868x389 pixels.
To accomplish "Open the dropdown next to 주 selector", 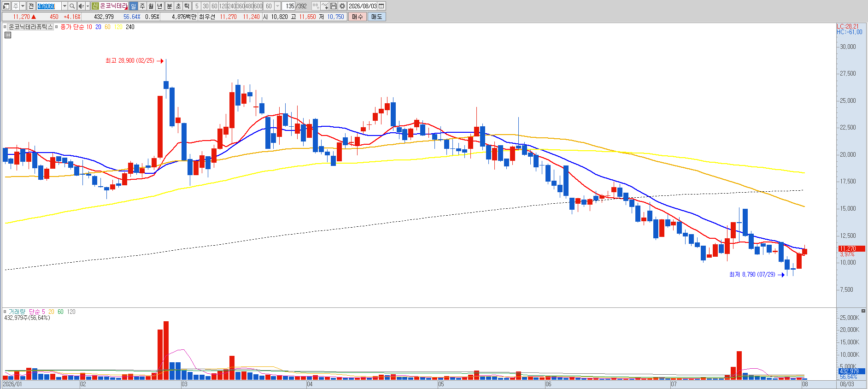I will (23, 6).
